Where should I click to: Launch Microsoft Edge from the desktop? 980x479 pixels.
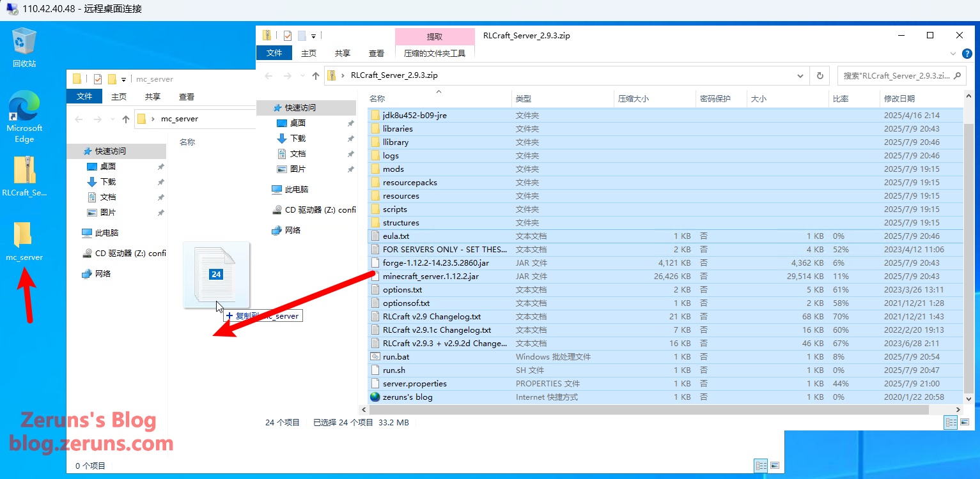24,115
